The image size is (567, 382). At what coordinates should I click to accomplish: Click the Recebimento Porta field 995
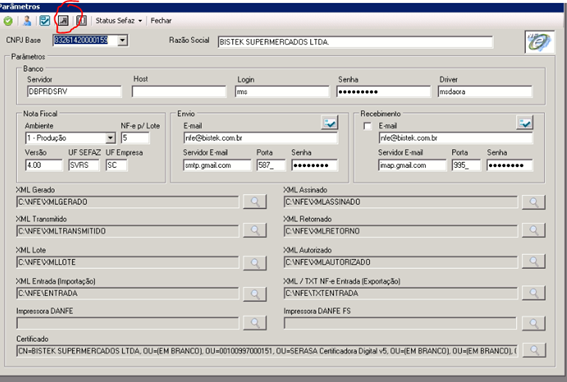click(x=466, y=165)
